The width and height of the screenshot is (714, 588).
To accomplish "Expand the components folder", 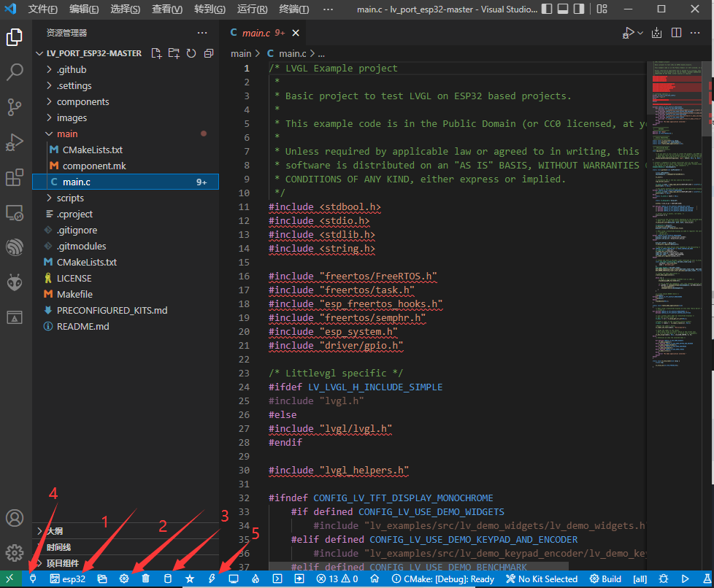I will click(126, 101).
